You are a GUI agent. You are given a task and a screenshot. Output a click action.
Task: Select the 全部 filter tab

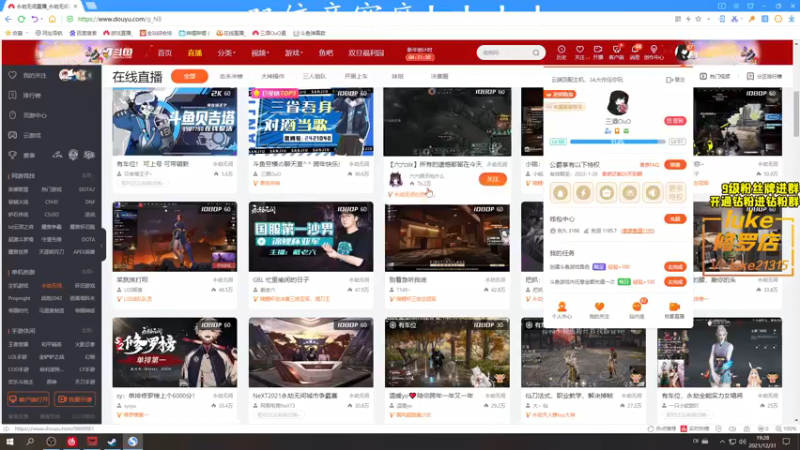point(189,76)
